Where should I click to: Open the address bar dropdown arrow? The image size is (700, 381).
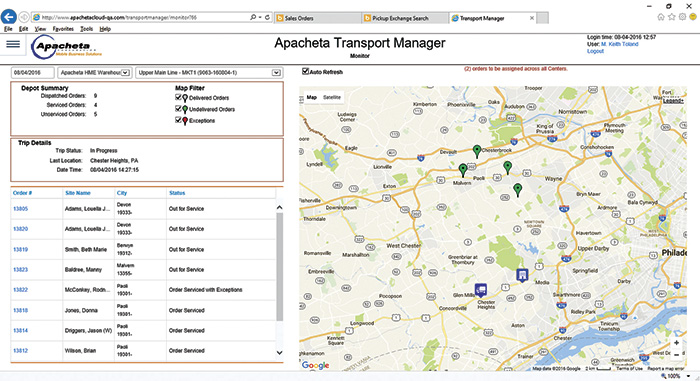[260, 17]
